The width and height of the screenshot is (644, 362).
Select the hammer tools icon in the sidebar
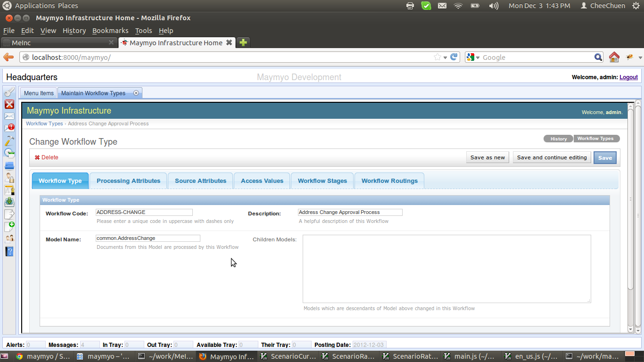click(x=9, y=140)
